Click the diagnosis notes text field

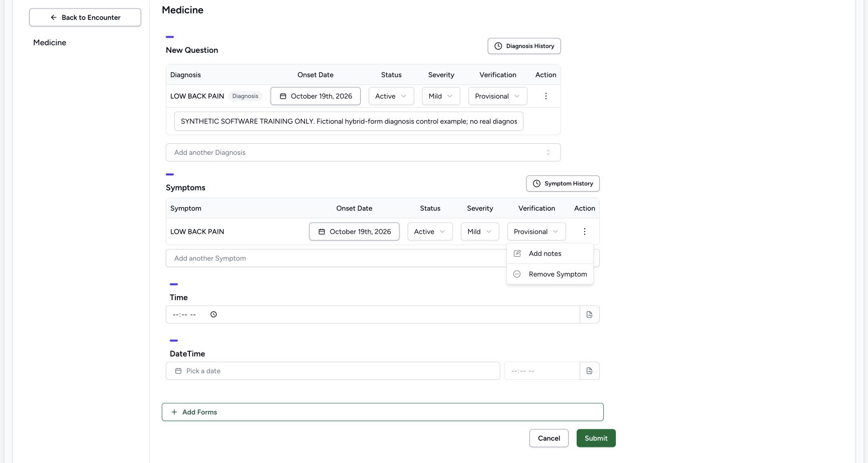(x=349, y=121)
